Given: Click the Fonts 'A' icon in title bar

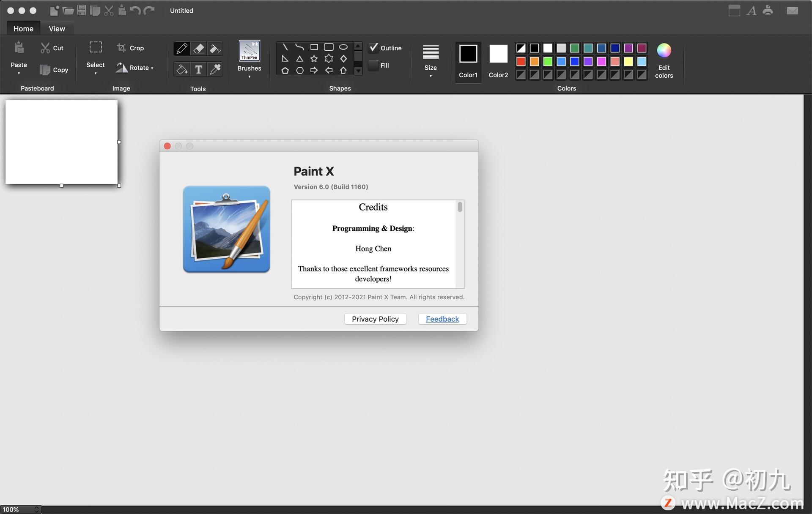Looking at the screenshot, I should tap(752, 11).
